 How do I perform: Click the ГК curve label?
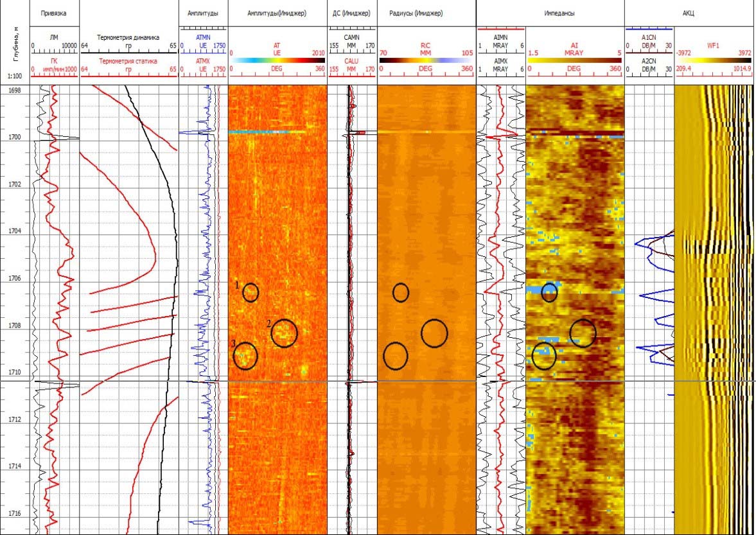[54, 61]
